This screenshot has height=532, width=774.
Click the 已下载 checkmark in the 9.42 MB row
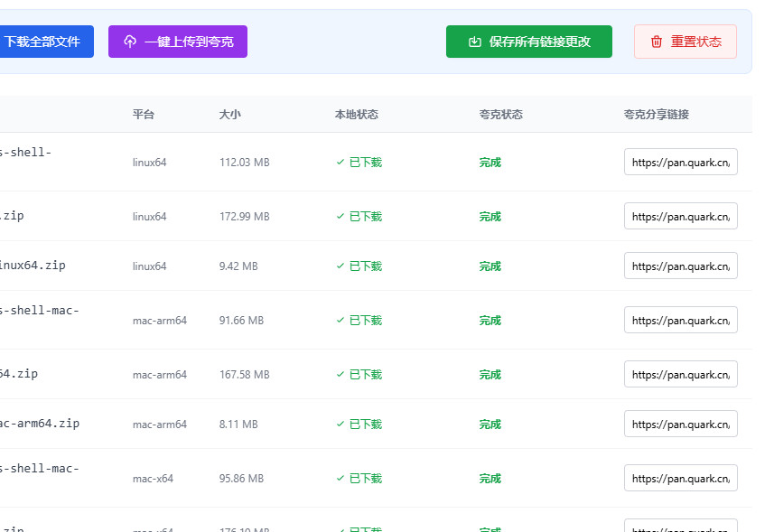[340, 266]
